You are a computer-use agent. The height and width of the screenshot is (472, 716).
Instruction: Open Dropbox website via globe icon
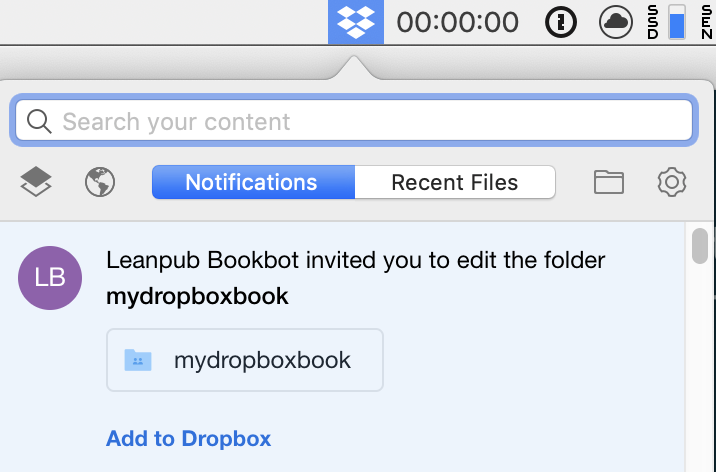(x=100, y=182)
